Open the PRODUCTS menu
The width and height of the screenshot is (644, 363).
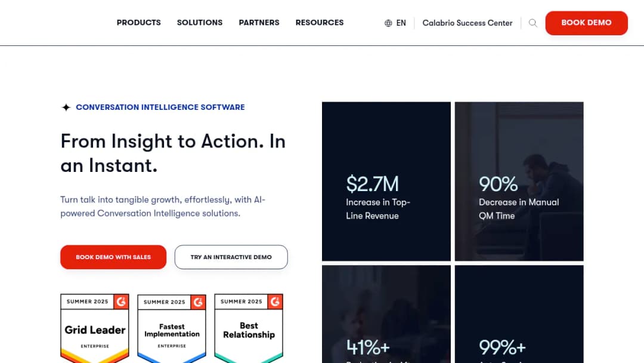pyautogui.click(x=138, y=23)
